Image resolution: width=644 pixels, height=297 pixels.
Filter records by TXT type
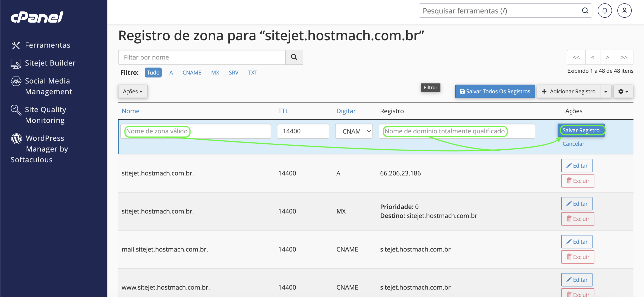(x=253, y=72)
